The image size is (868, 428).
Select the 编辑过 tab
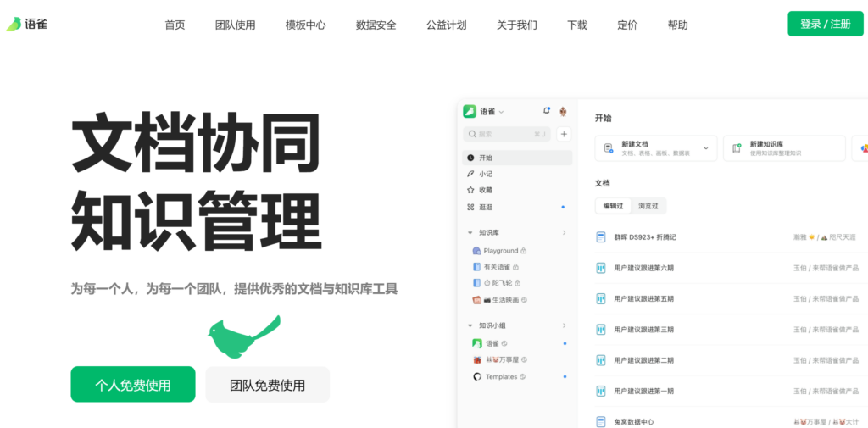614,206
